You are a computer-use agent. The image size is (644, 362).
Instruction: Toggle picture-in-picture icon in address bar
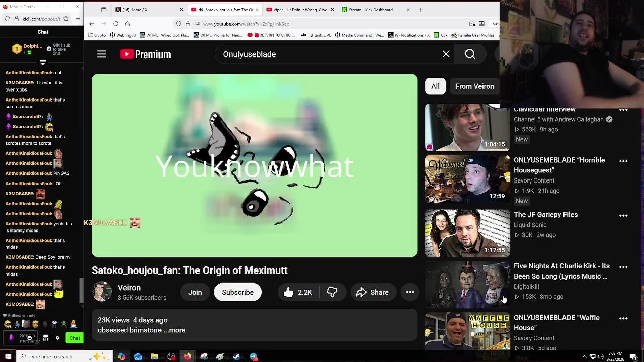click(x=472, y=24)
